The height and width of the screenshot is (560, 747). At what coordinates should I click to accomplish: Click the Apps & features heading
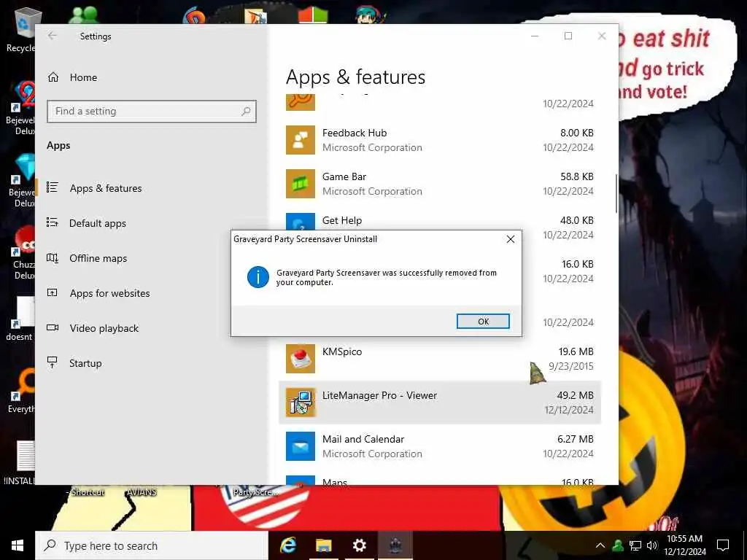tap(355, 77)
